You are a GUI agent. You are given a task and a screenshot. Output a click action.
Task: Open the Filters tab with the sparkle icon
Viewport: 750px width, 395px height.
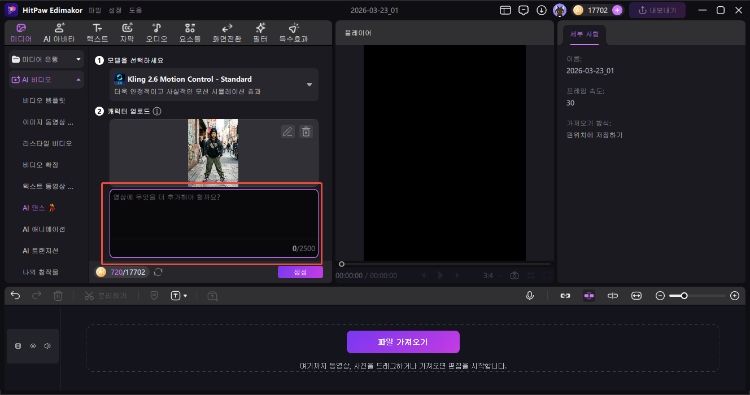260,33
